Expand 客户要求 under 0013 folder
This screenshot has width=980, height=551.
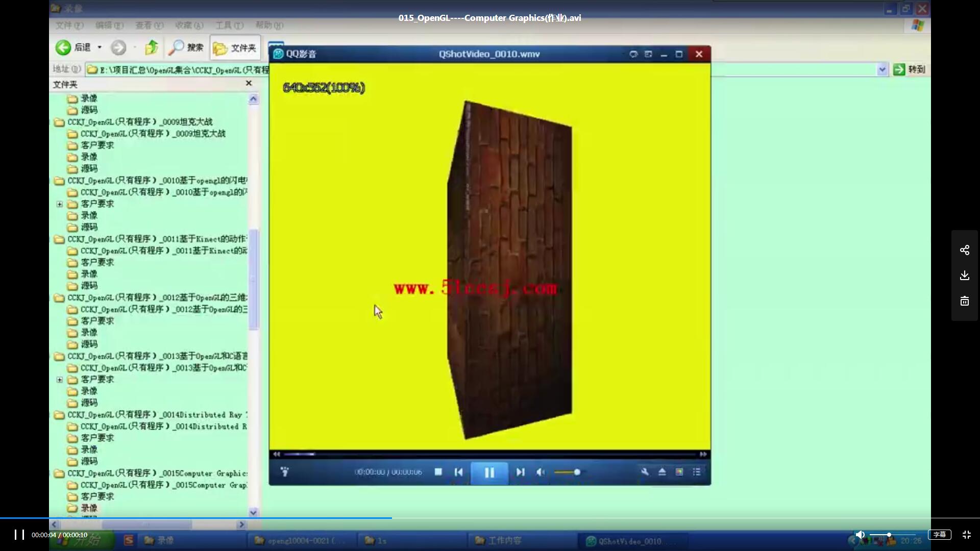click(60, 380)
